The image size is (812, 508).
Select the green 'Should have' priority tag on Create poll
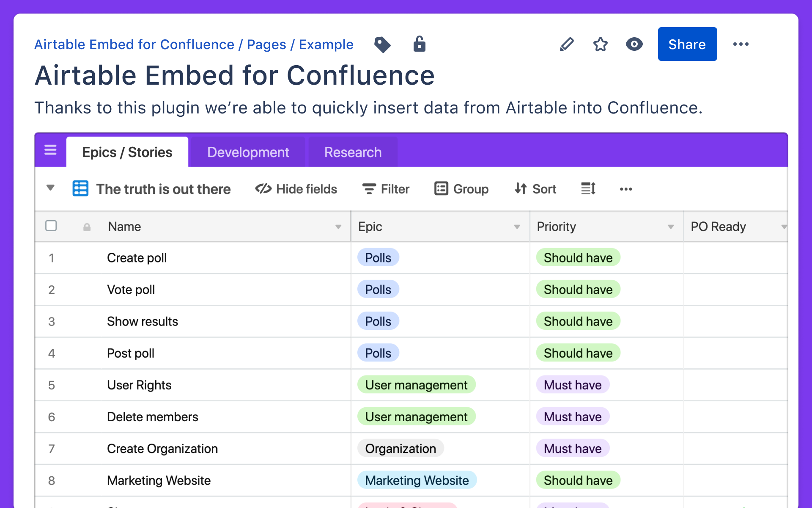578,257
